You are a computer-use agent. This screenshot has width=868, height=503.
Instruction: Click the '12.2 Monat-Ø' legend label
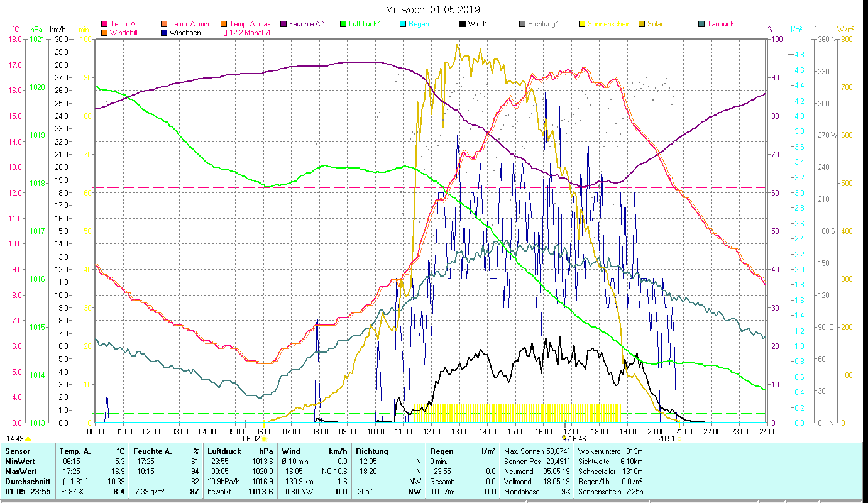coord(250,33)
